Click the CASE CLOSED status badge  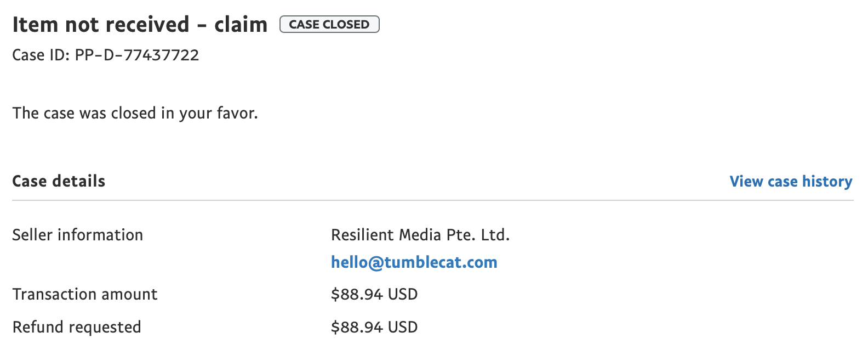click(x=329, y=25)
